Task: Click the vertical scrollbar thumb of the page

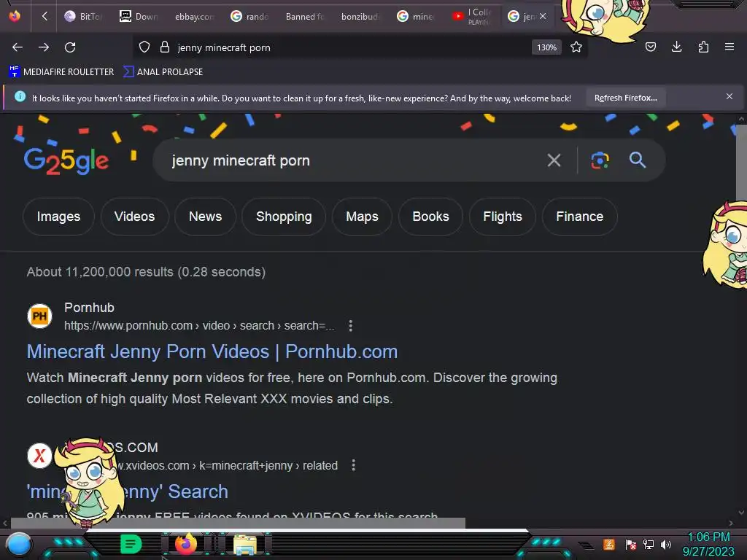Action: [x=741, y=162]
